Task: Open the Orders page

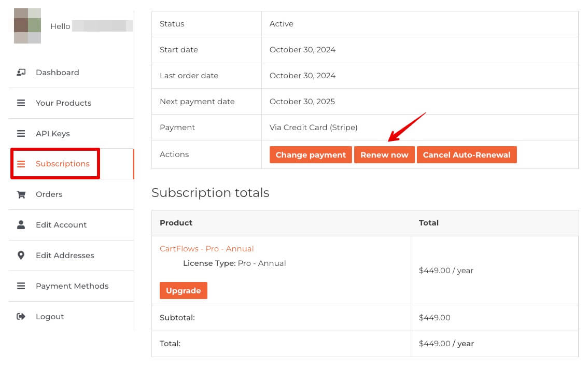Action: pos(49,194)
